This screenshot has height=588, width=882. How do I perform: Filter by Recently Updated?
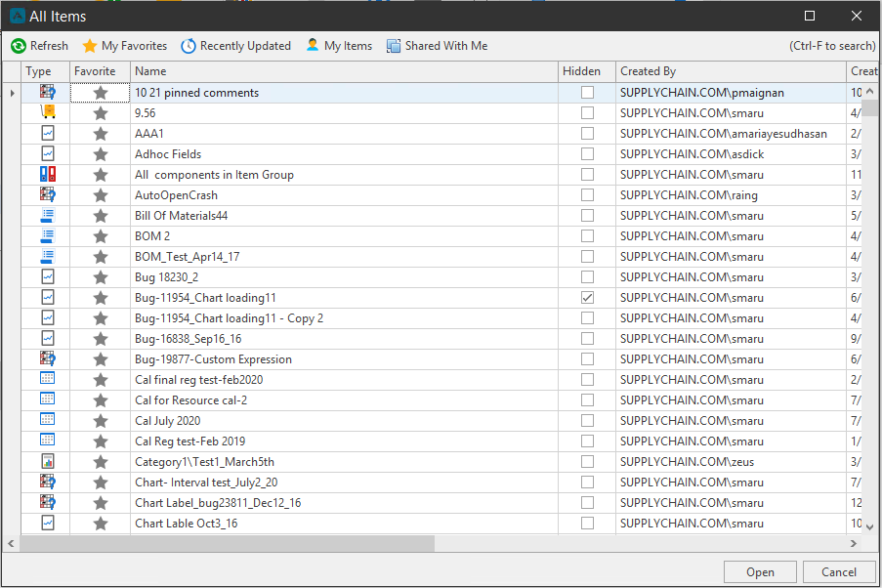tap(235, 46)
